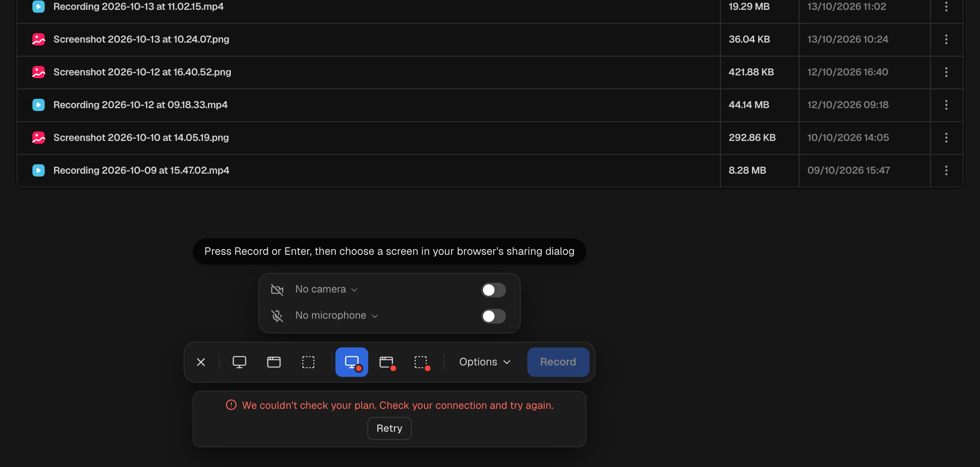Expand the Options menu
This screenshot has width=980, height=467.
click(x=485, y=362)
